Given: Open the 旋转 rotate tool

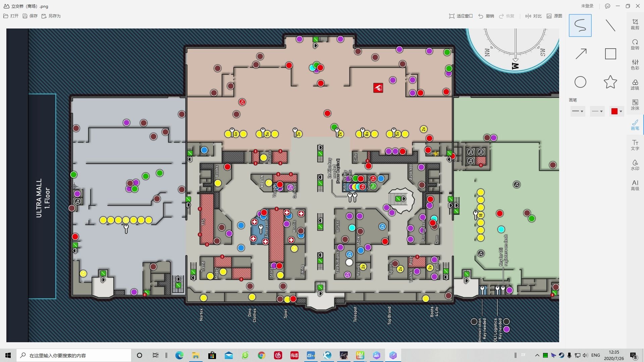Looking at the screenshot, I should pos(635,45).
